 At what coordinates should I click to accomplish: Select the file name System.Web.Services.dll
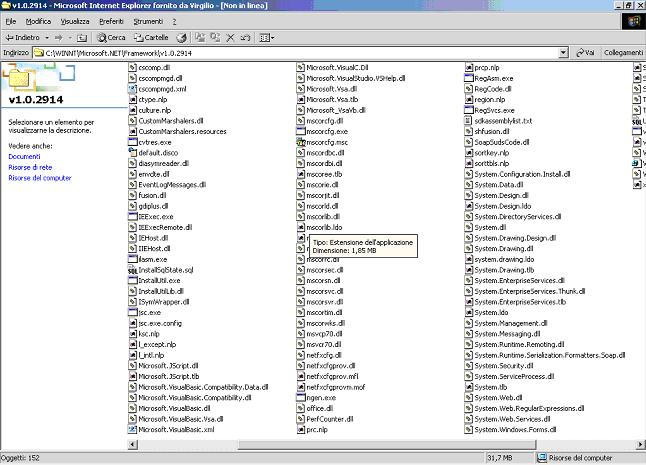tap(513, 419)
